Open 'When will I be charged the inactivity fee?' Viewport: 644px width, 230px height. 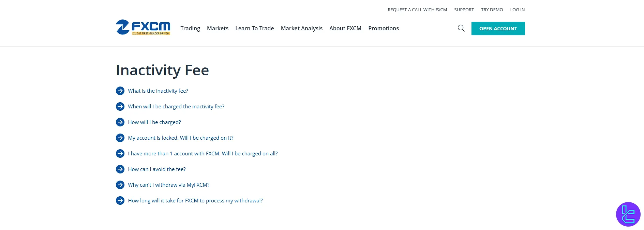pos(176,107)
